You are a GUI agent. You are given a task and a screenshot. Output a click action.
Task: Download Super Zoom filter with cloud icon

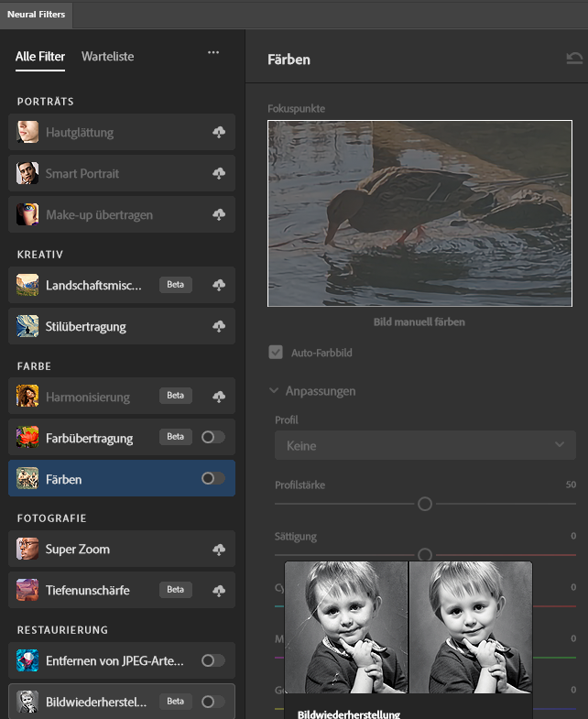(218, 550)
